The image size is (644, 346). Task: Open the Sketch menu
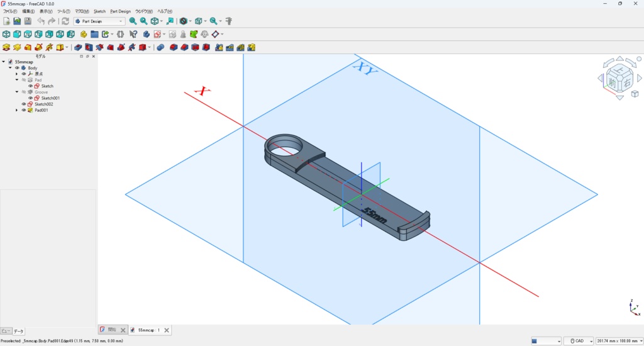99,11
